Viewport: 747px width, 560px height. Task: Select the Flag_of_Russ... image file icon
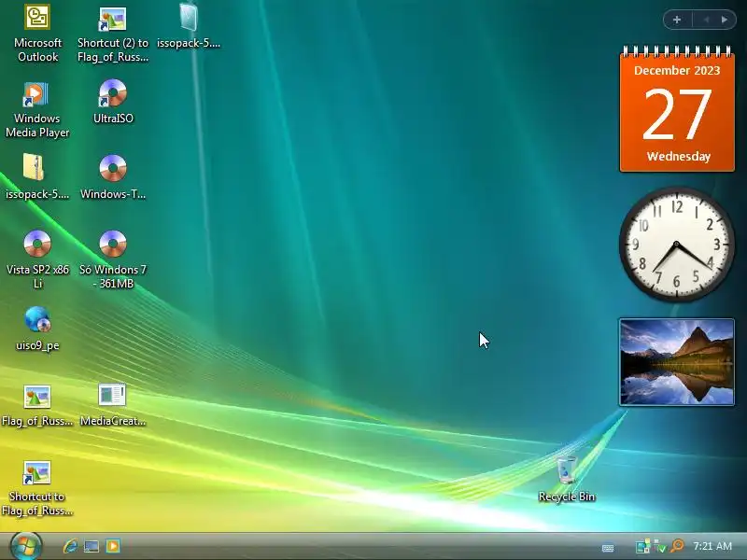tap(37, 406)
